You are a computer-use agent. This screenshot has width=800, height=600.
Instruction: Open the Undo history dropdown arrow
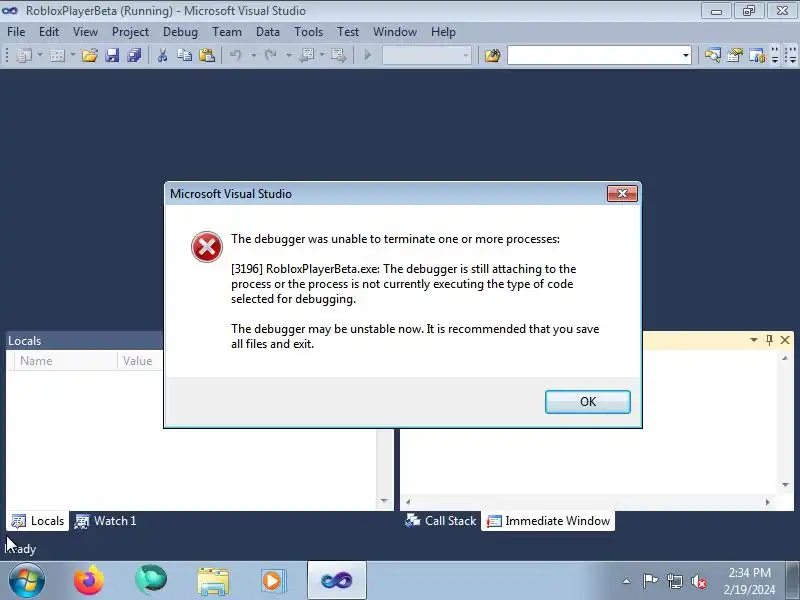tap(253, 55)
